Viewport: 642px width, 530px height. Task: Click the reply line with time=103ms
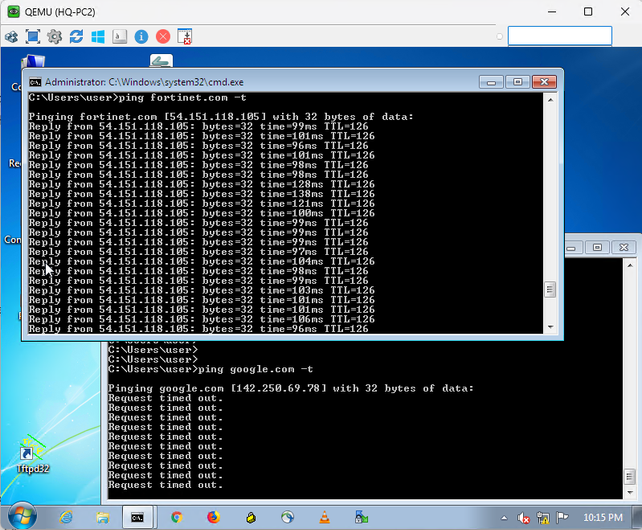201,290
